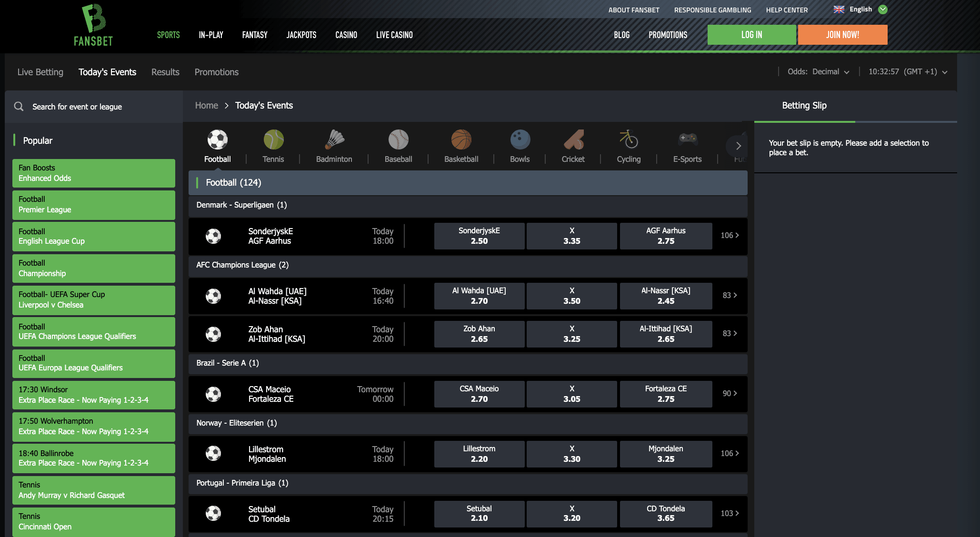The image size is (980, 537).
Task: Open UEFA Super Cup Liverpool v Chelsea
Action: (x=94, y=300)
